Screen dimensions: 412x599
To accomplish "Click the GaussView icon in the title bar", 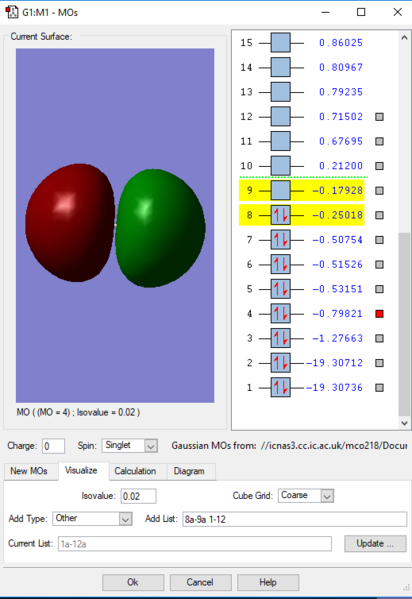I will tap(11, 12).
